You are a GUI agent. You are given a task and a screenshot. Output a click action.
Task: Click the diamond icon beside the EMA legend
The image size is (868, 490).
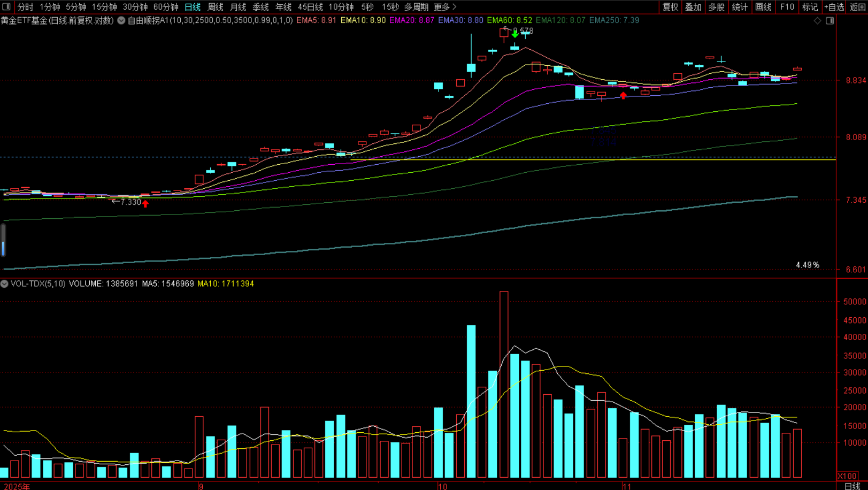[x=817, y=21]
